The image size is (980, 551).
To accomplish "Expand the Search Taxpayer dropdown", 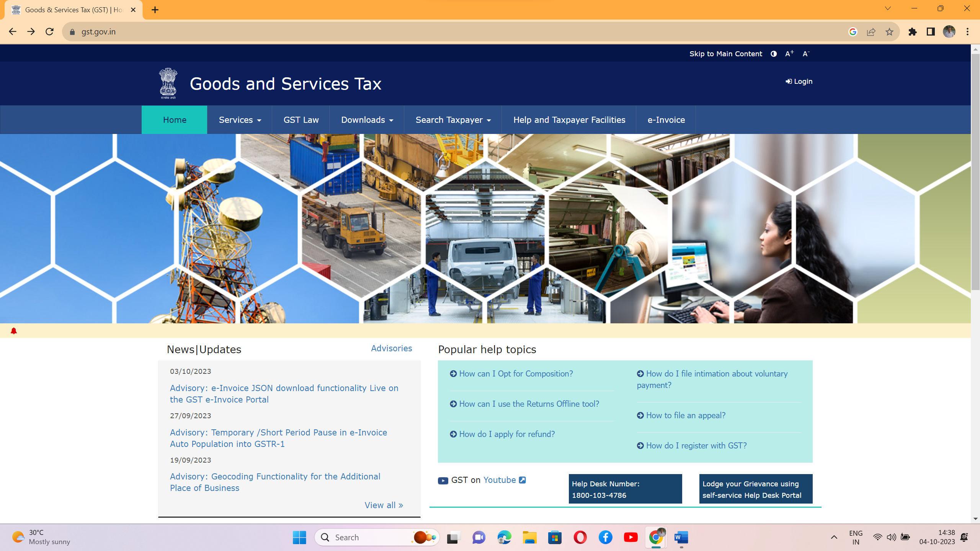I will pyautogui.click(x=452, y=119).
